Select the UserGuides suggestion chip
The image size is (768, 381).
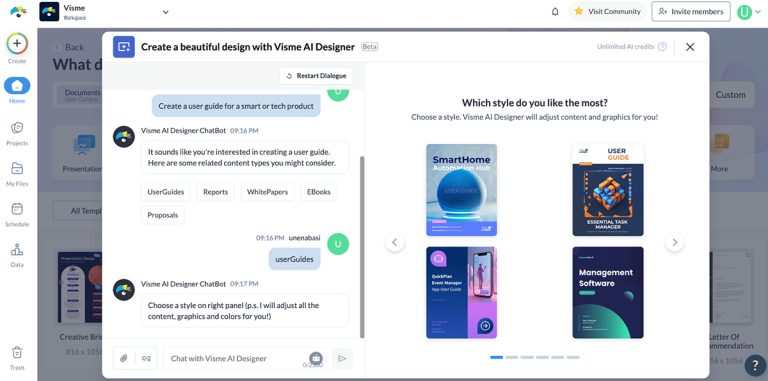(x=166, y=192)
